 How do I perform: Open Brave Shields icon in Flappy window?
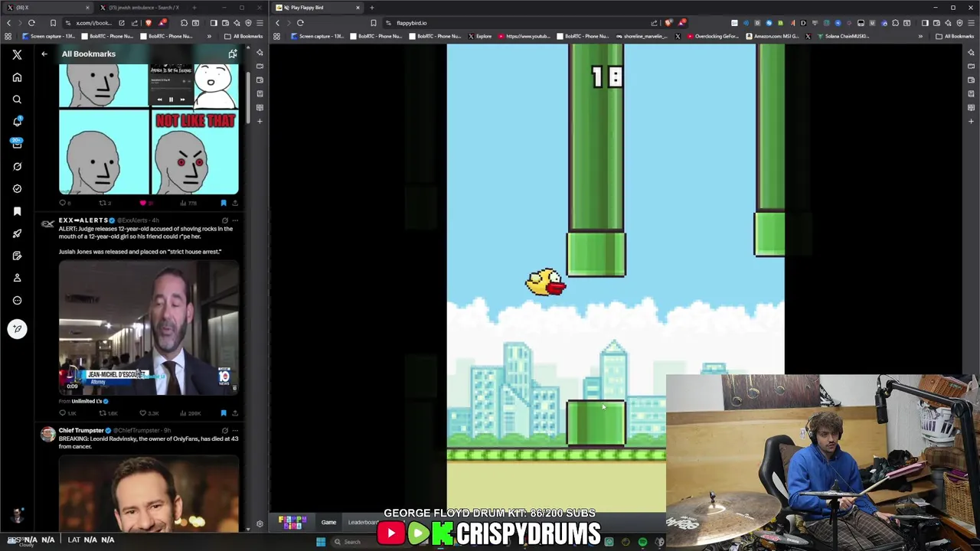click(x=669, y=23)
